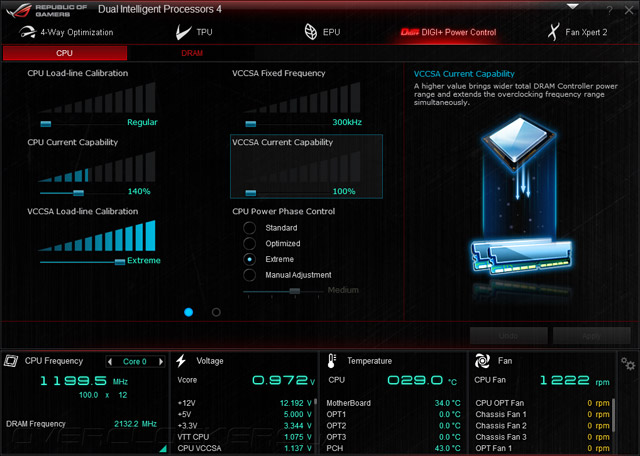Image resolution: width=640 pixels, height=456 pixels.
Task: Click the CPU Current Capability slider handle
Action: pyautogui.click(x=78, y=193)
